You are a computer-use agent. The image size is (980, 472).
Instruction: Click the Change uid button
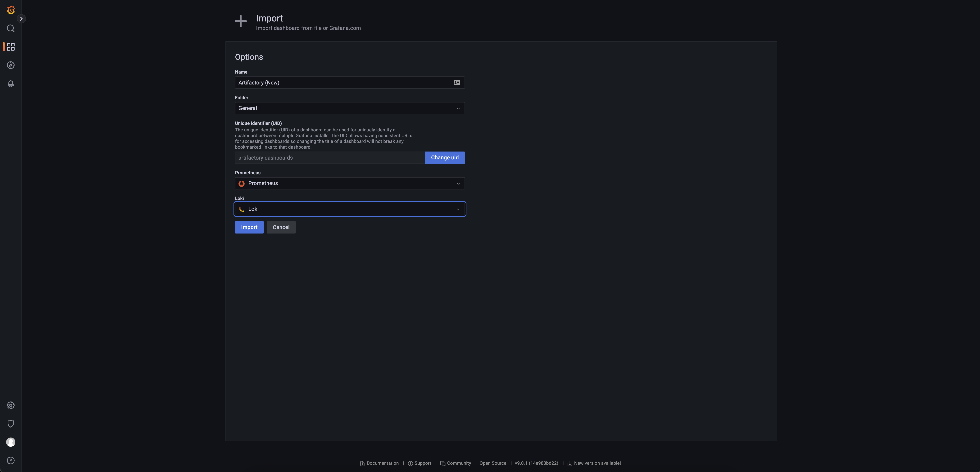coord(444,158)
